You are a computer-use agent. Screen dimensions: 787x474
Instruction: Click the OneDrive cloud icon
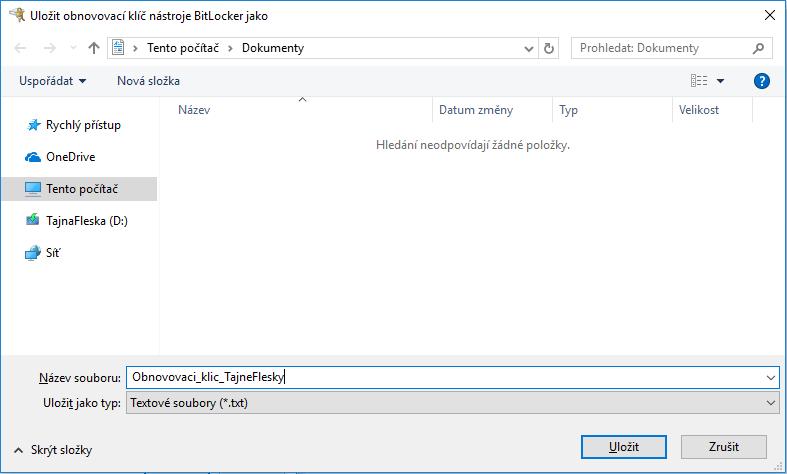point(33,157)
